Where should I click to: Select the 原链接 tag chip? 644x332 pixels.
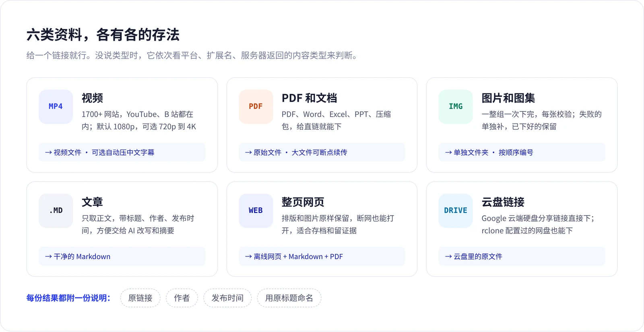tap(140, 298)
